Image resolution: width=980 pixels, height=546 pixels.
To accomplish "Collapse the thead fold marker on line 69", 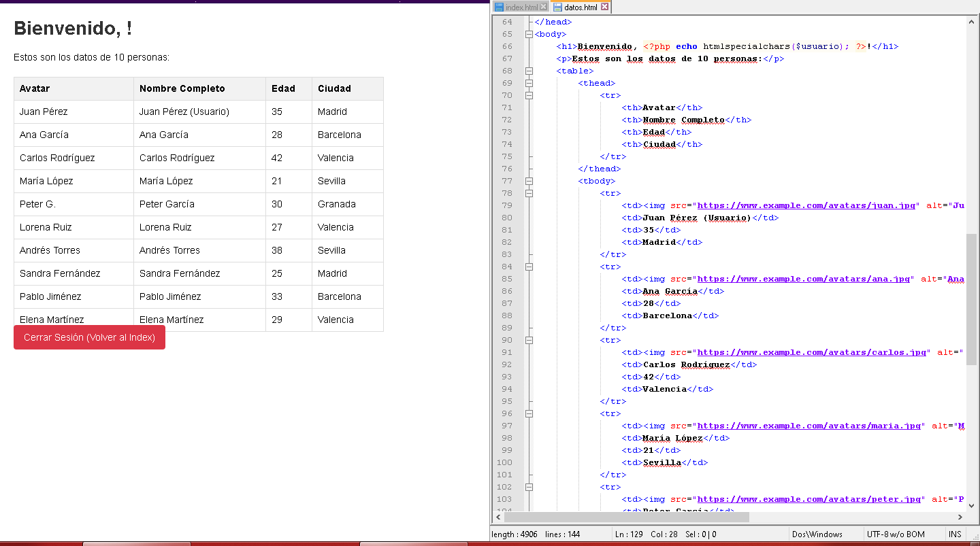I will (529, 83).
